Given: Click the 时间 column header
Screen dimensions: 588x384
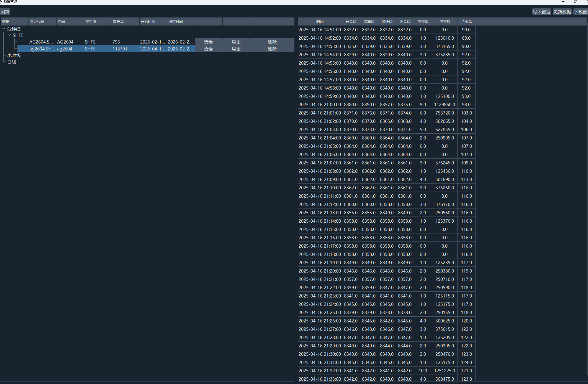Looking at the screenshot, I should coord(320,22).
